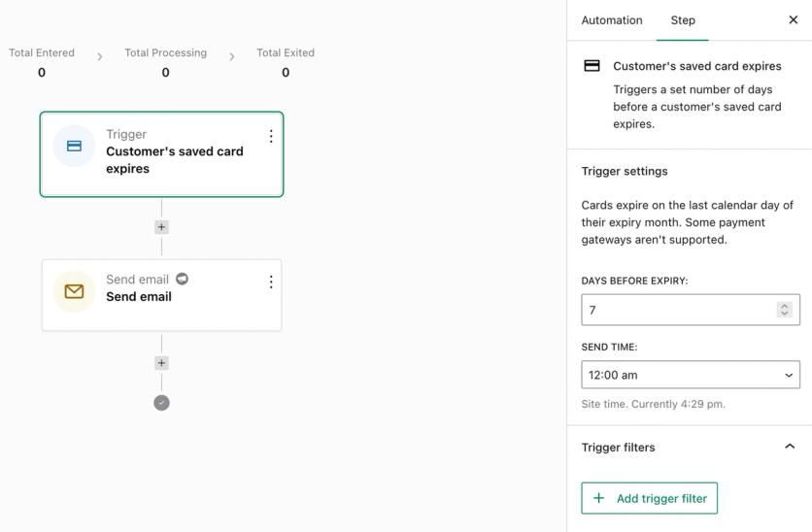Click the Total Exited statistic

pos(286,63)
